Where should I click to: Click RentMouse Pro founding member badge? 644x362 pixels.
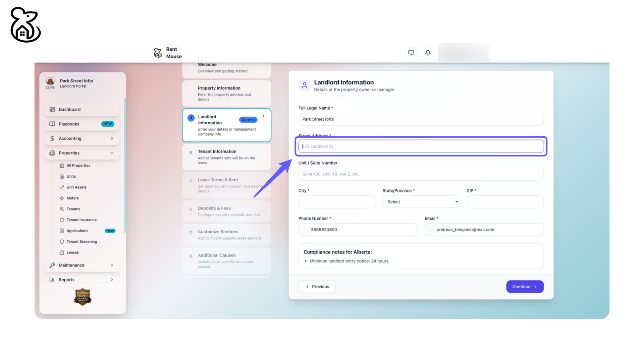point(83,297)
